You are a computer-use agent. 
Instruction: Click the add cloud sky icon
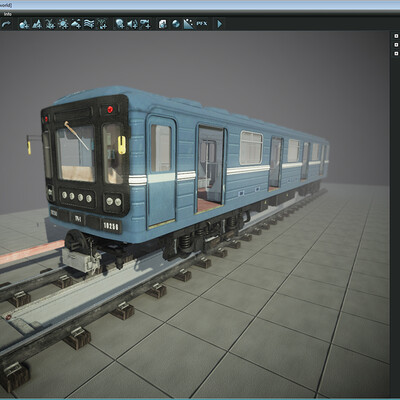click(x=76, y=24)
